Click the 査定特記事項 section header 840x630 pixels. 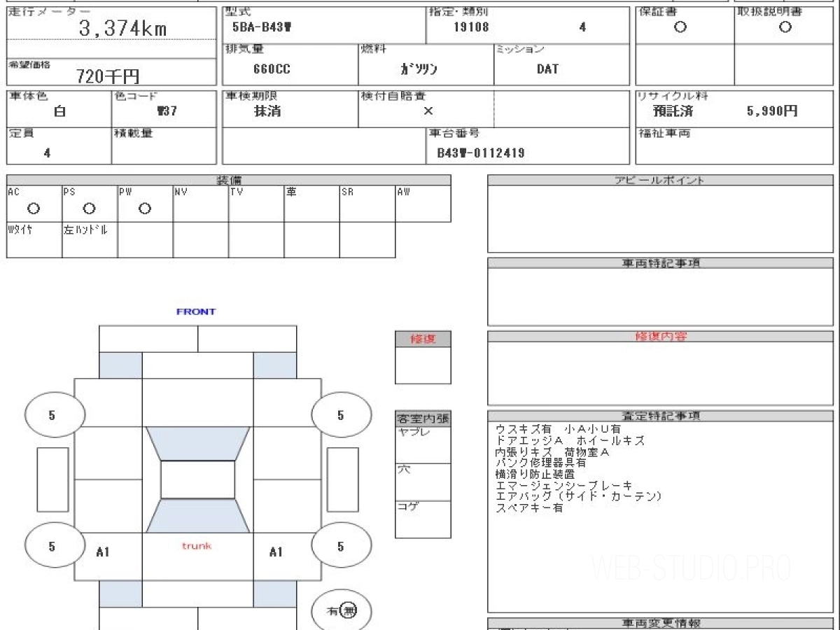pos(660,416)
